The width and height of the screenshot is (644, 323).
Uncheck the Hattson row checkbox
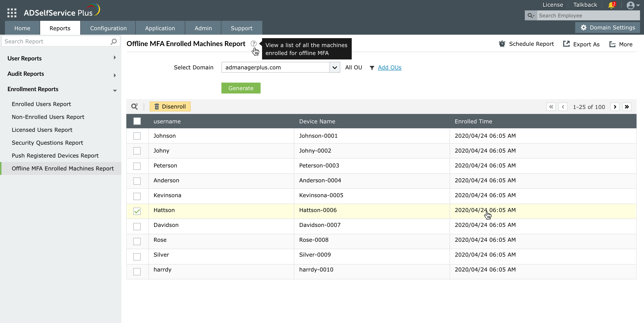click(137, 211)
